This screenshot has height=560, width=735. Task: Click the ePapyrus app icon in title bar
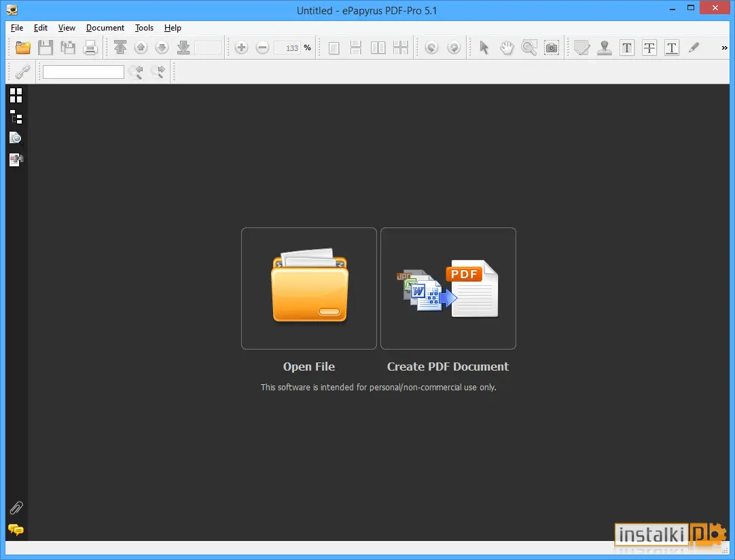tap(12, 10)
